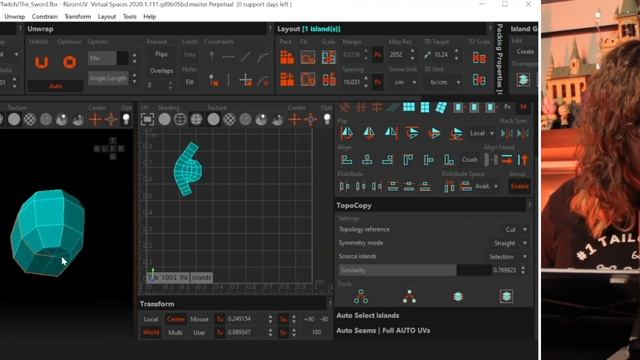Click the orange up-arrow Align Island icon
This screenshot has width=640, height=360.
(523, 160)
